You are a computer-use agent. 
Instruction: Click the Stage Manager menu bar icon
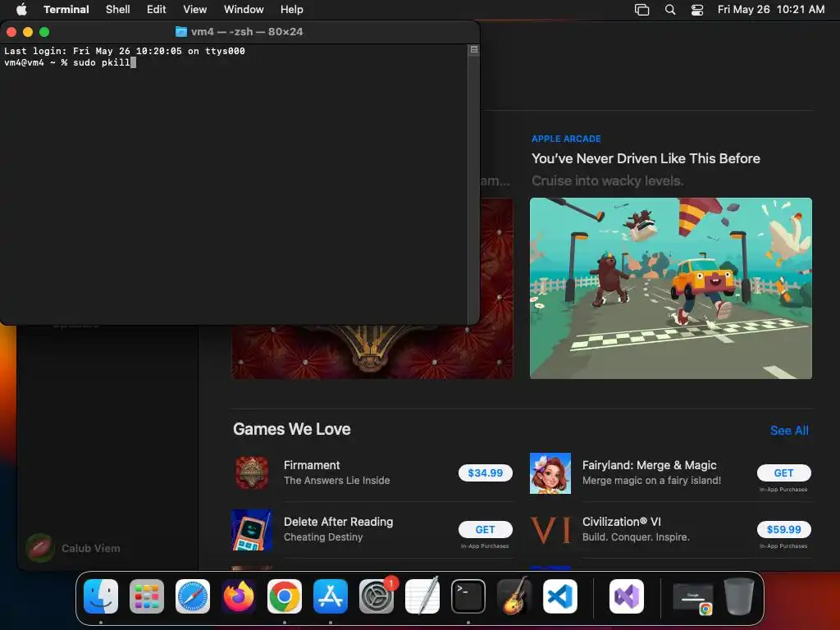[641, 9]
